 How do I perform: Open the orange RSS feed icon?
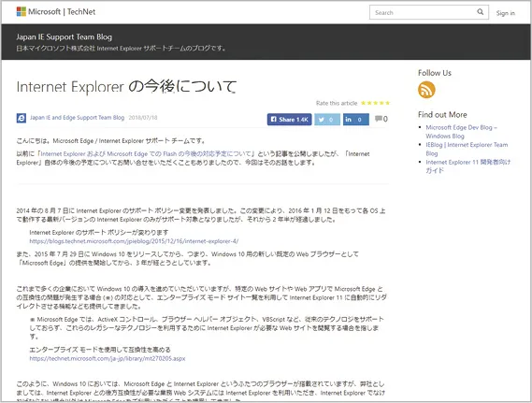pyautogui.click(x=426, y=90)
